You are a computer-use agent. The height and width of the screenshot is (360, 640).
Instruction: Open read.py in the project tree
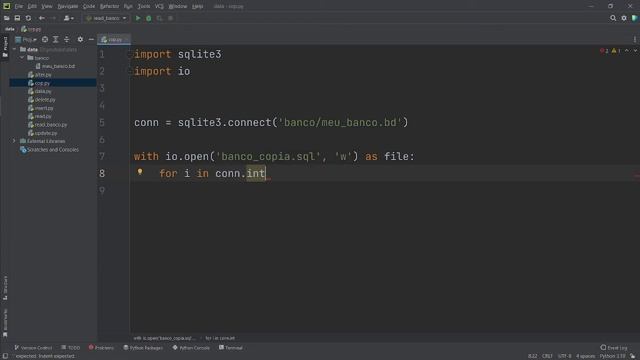[40, 116]
